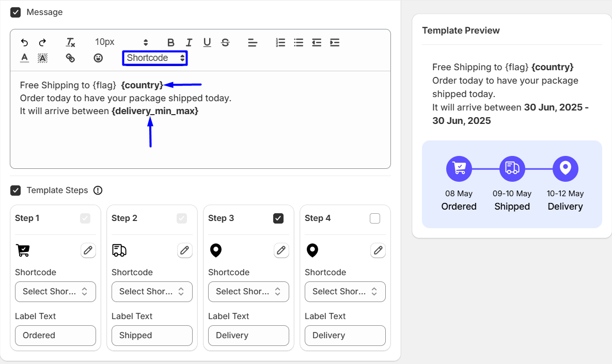Viewport: 612px width, 364px height.
Task: Open the Shortcode dropdown in the toolbar
Action: [154, 58]
